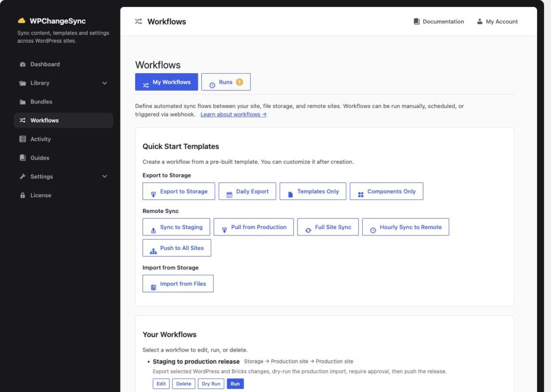Create workflow from Daily Export template
This screenshot has height=392, width=551.
(x=248, y=191)
